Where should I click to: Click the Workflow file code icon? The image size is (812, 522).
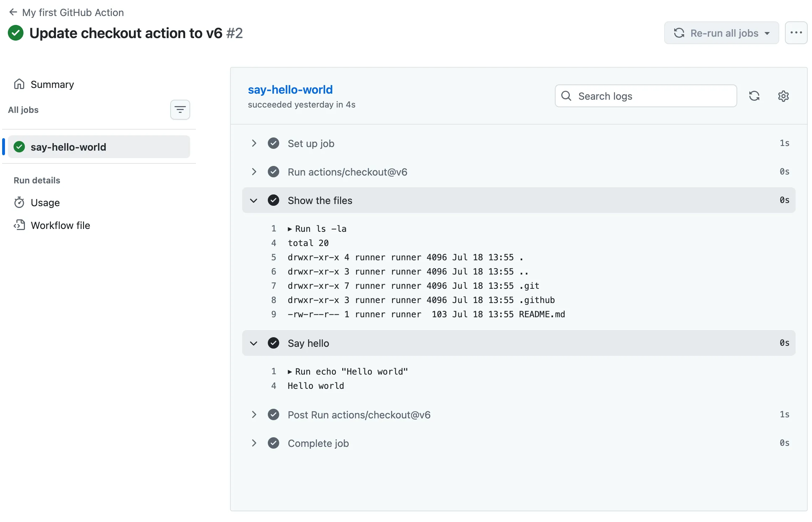[x=19, y=225]
